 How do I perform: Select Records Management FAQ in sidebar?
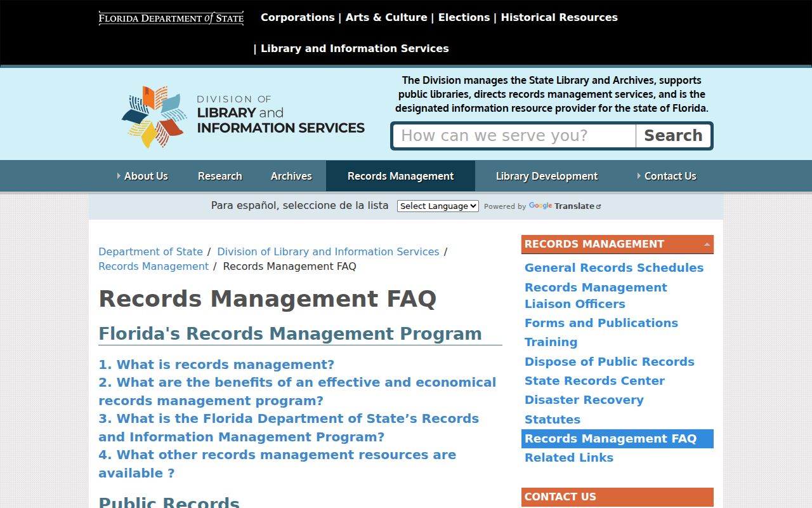(x=617, y=438)
